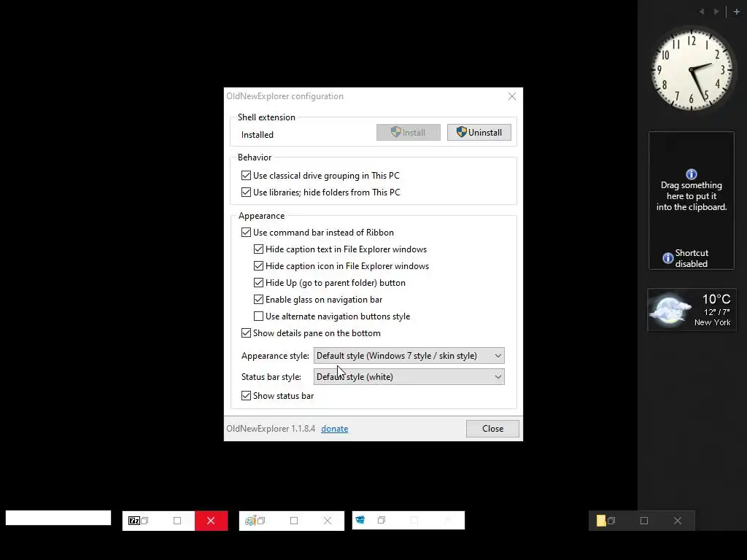
Task: Click the 'Shortcut disabled' text
Action: (692, 258)
